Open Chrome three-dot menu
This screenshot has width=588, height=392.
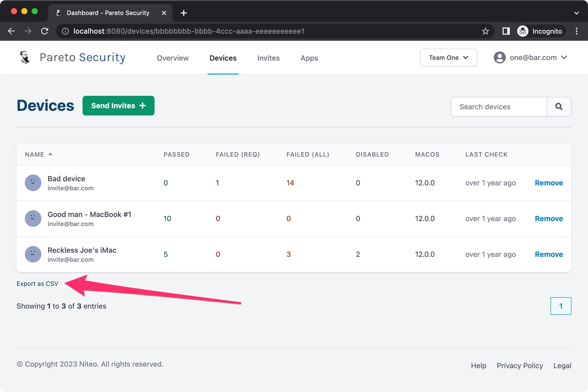[x=576, y=31]
